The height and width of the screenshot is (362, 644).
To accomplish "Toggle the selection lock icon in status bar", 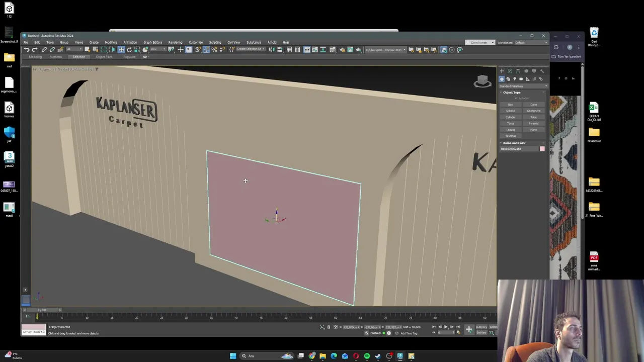I will 329,327.
